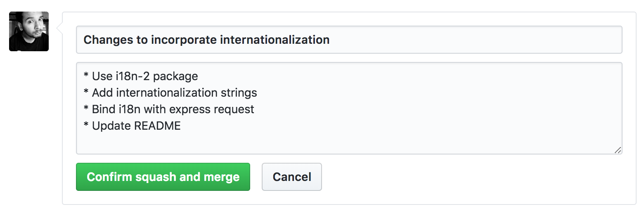This screenshot has width=644, height=214.
Task: Click the word "internationalization" in the title
Action: 275,40
